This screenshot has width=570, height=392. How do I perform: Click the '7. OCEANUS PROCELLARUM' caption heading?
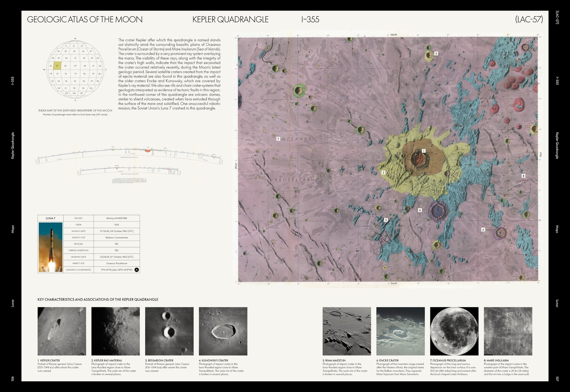[x=448, y=361]
